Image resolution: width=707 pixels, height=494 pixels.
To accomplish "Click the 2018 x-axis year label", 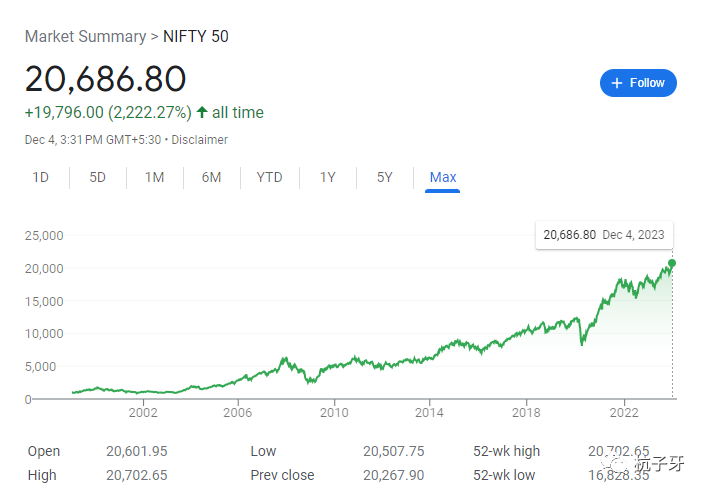I will pyautogui.click(x=526, y=412).
